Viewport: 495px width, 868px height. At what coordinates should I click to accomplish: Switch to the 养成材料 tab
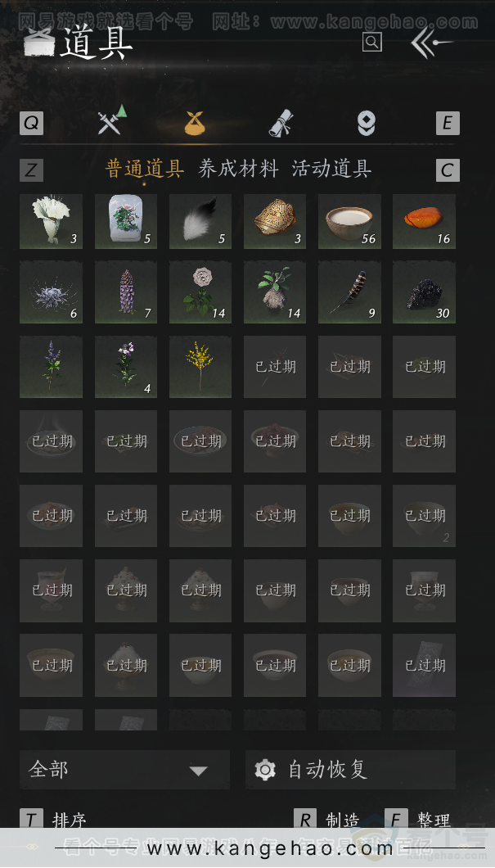click(x=238, y=169)
